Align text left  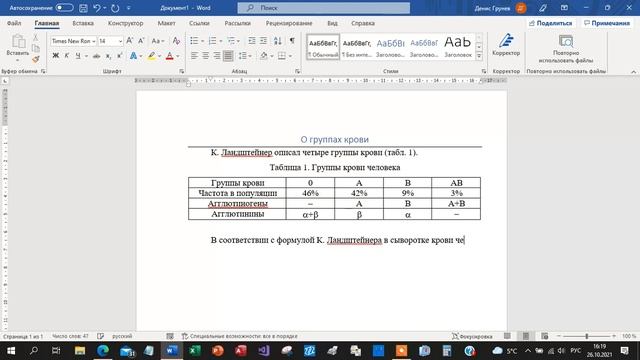tap(194, 56)
